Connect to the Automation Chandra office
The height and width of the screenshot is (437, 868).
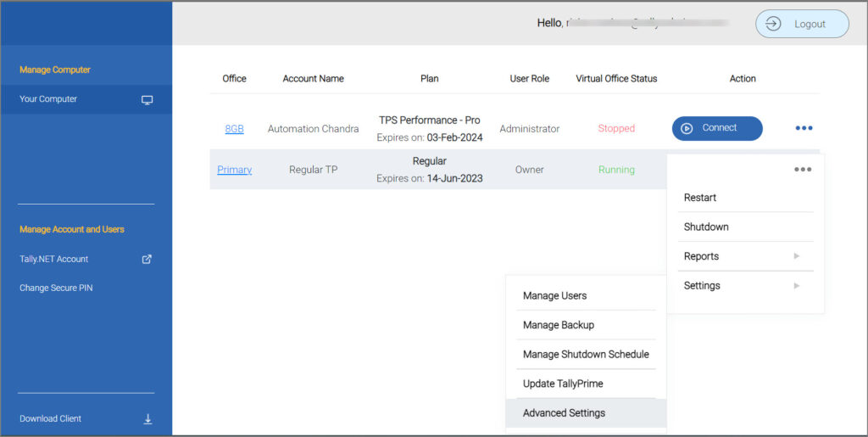(x=717, y=128)
